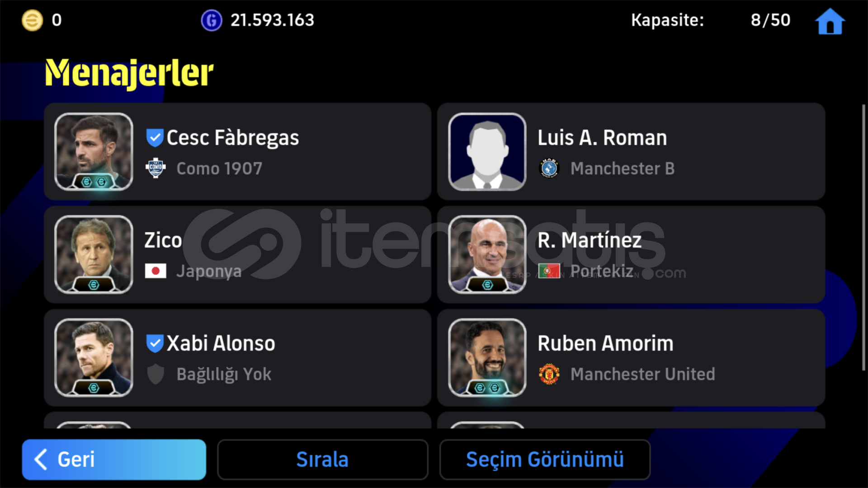Switch to Seçim Görünümü view
The height and width of the screenshot is (488, 868).
pyautogui.click(x=545, y=460)
